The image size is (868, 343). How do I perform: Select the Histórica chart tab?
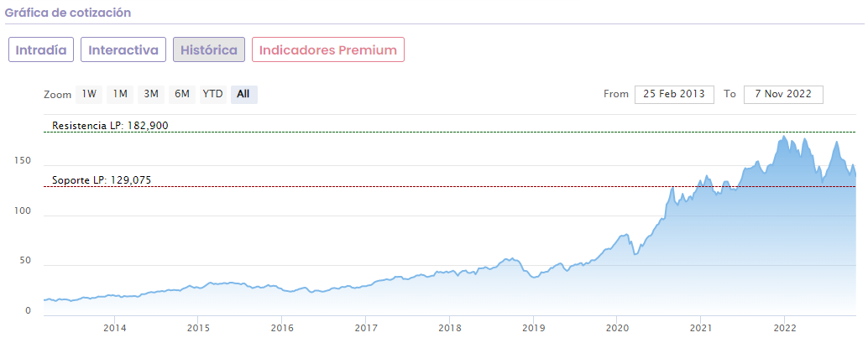(209, 49)
